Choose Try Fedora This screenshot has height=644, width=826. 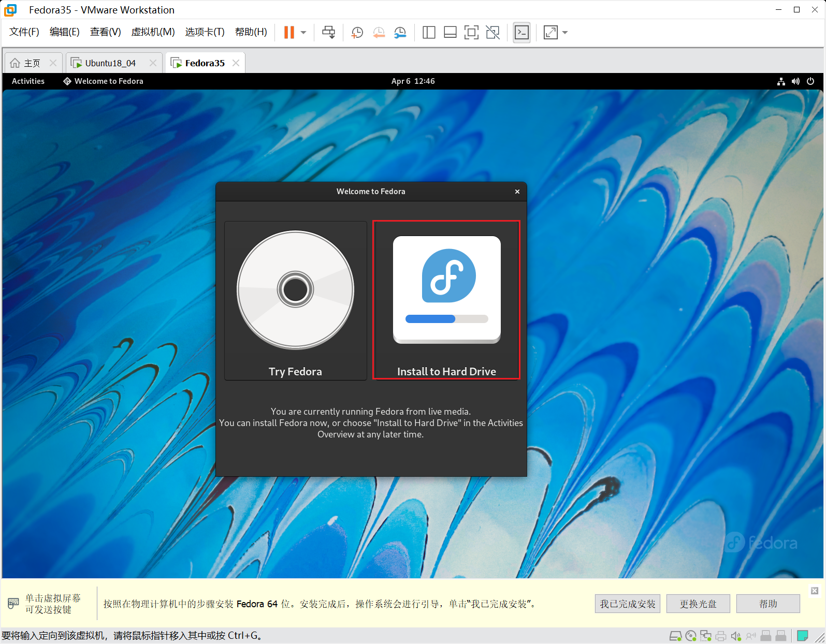(295, 301)
